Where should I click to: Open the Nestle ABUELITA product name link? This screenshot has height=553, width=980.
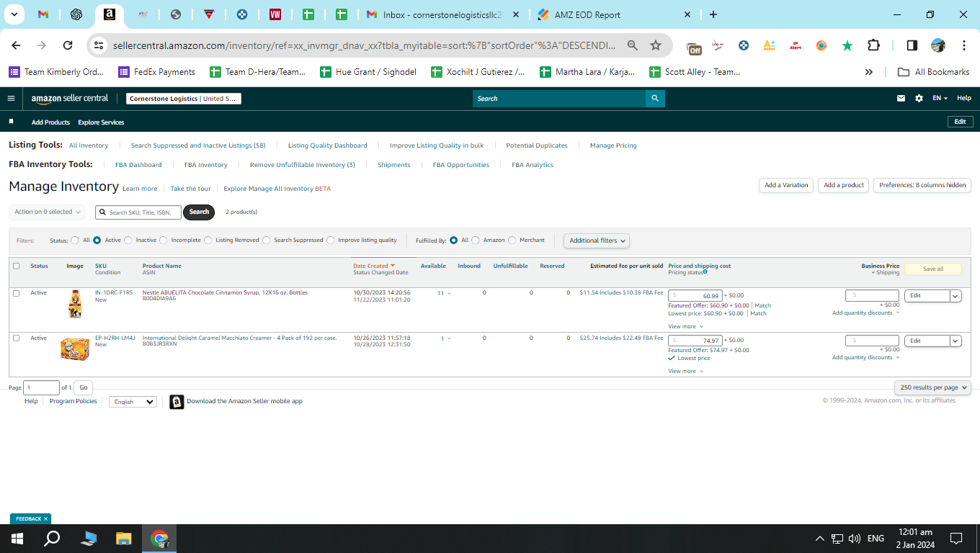coord(225,293)
